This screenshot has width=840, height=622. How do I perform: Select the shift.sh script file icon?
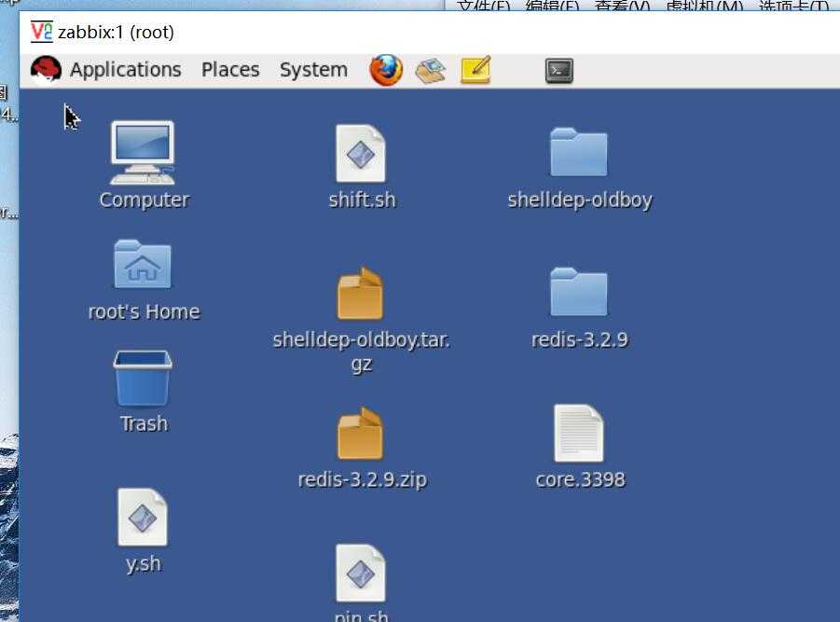[x=361, y=154]
